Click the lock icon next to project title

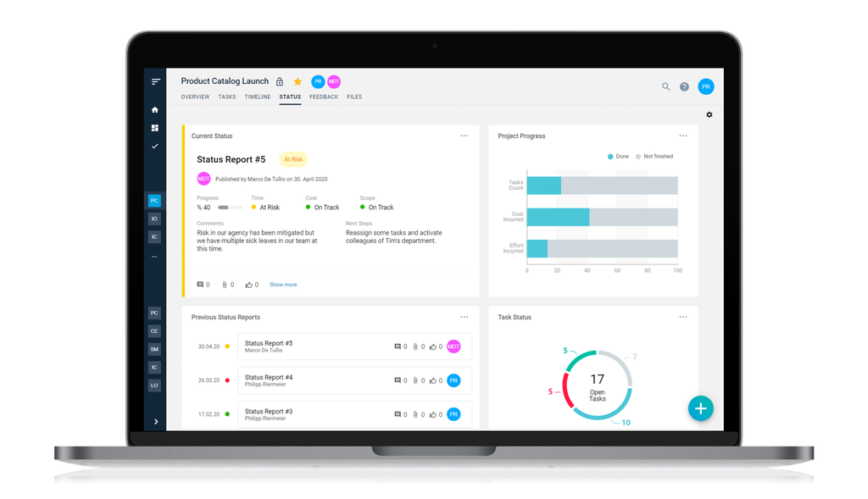[280, 82]
